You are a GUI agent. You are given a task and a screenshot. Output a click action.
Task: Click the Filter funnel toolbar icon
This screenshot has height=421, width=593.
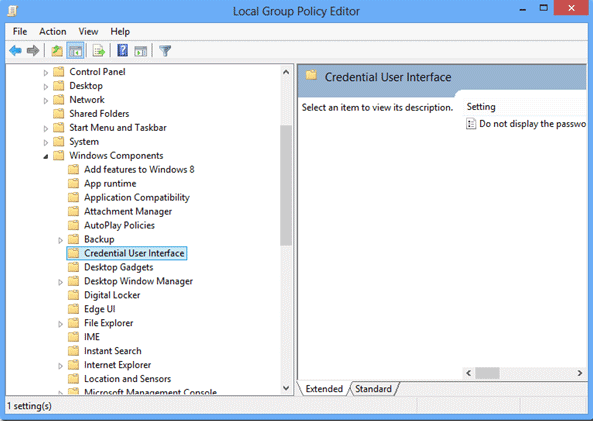coord(165,50)
